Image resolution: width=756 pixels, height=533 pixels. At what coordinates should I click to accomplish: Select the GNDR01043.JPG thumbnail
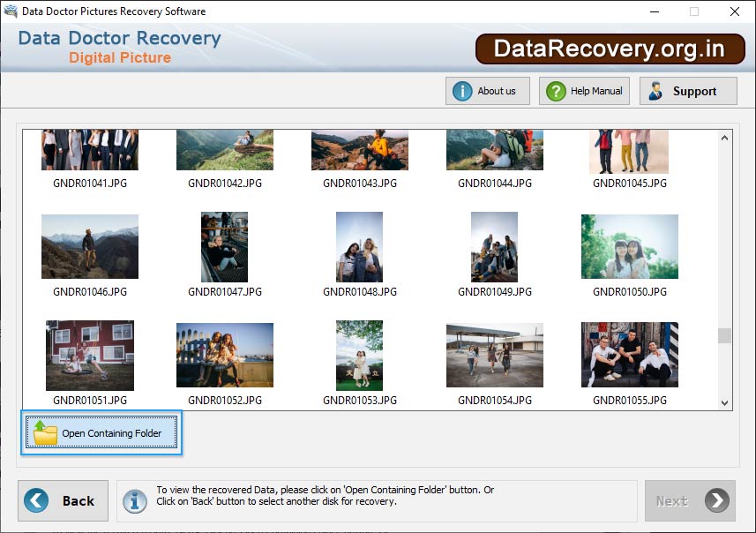coord(360,149)
